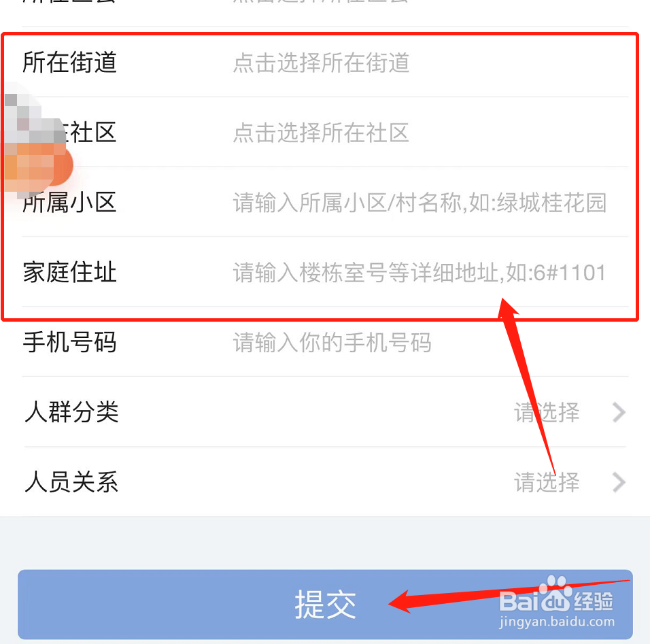Select the 所在街道 row label
Image resolution: width=650 pixels, height=644 pixels.
click(x=69, y=63)
